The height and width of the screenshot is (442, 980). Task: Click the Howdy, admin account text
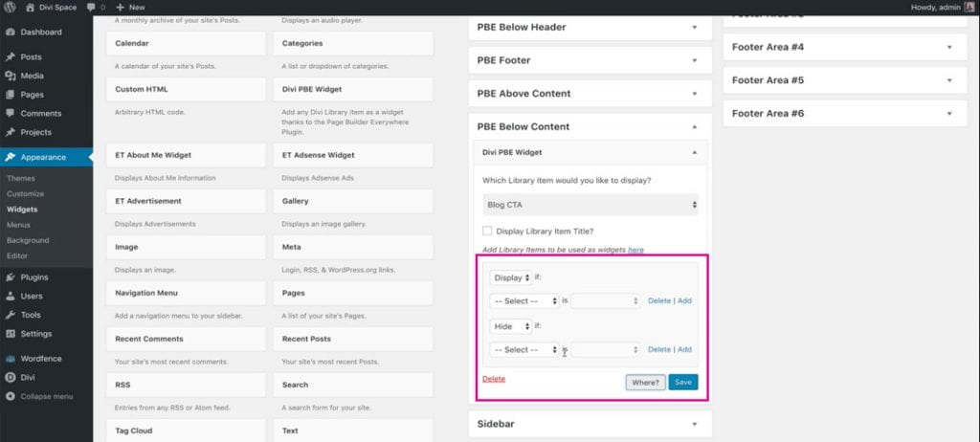pyautogui.click(x=938, y=8)
